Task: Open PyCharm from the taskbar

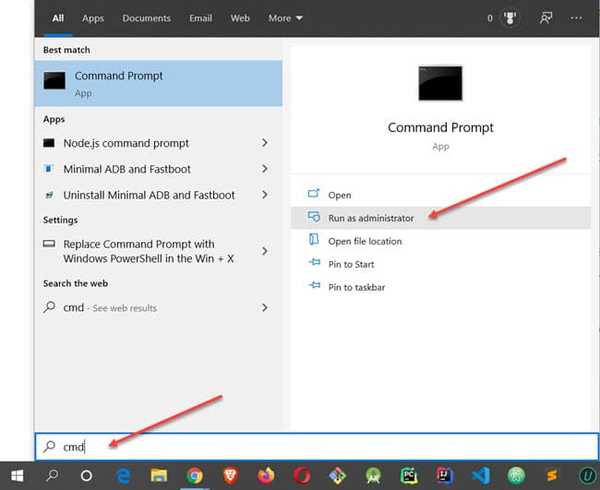Action: point(409,476)
